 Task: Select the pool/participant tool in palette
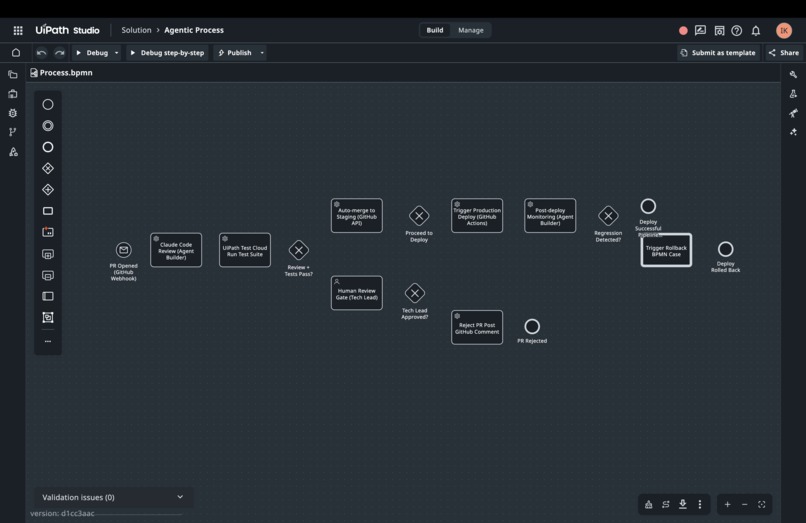(48, 296)
